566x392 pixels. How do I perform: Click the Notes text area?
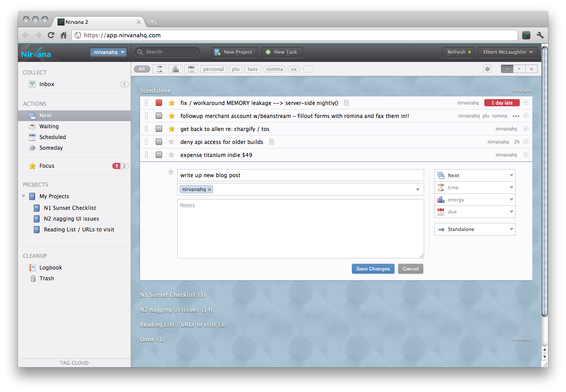click(300, 229)
